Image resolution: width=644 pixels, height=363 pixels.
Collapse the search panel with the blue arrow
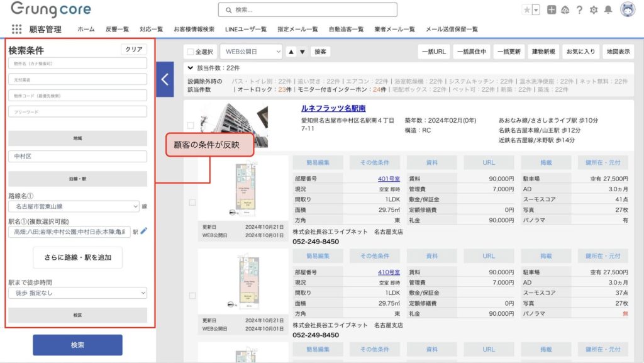(x=165, y=79)
